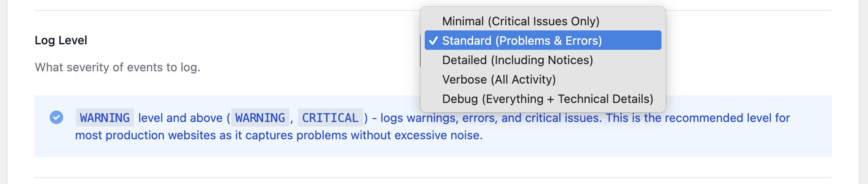The image size is (868, 184).
Task: Click the word 'Verbose' in the list
Action: coord(464,79)
